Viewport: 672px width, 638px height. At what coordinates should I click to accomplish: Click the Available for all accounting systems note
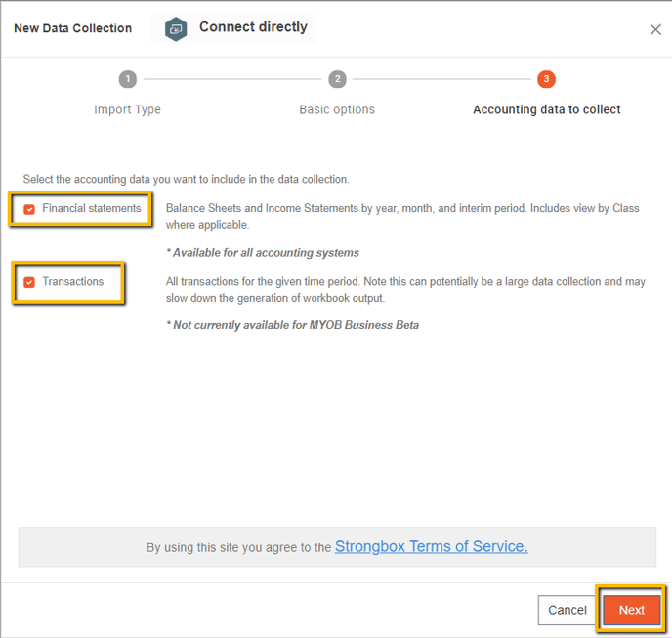(262, 253)
